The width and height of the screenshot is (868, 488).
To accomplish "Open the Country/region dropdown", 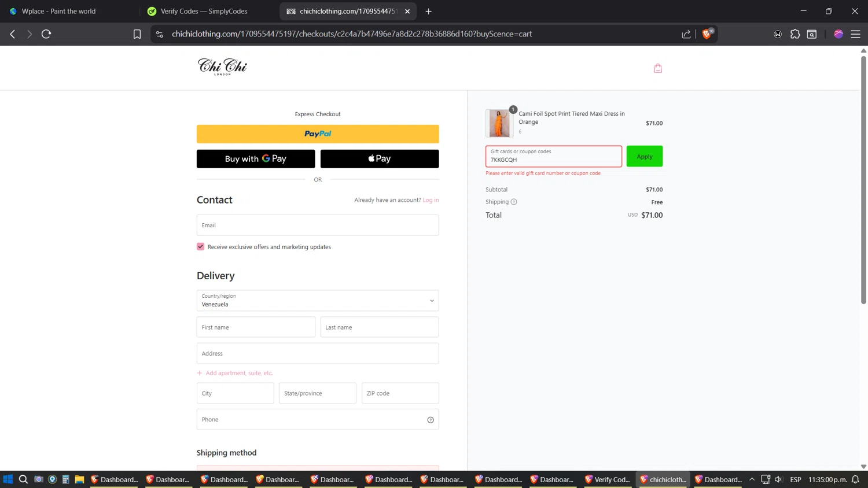I will pyautogui.click(x=318, y=301).
